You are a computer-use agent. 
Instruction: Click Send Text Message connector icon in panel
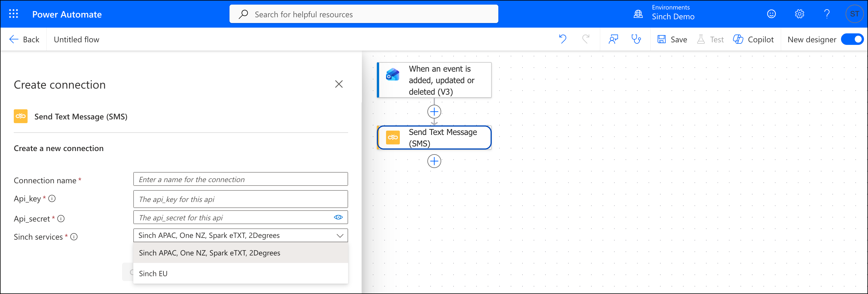coord(21,116)
